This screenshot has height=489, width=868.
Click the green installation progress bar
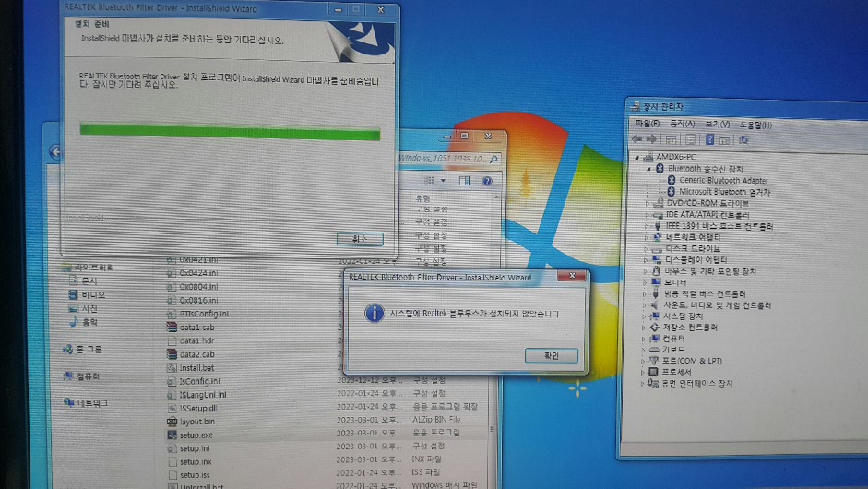[x=230, y=132]
